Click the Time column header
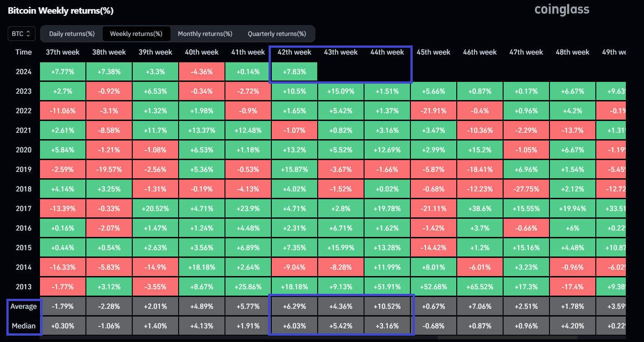The width and height of the screenshot is (644, 342). coord(24,52)
